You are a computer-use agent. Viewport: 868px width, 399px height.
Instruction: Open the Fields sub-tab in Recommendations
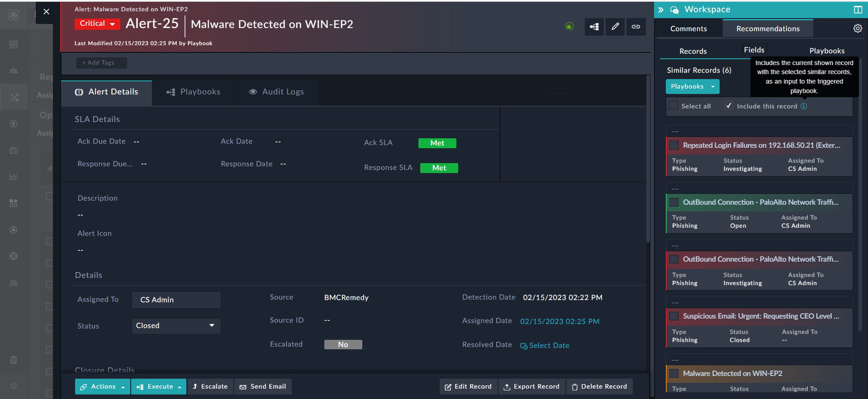[x=754, y=50]
